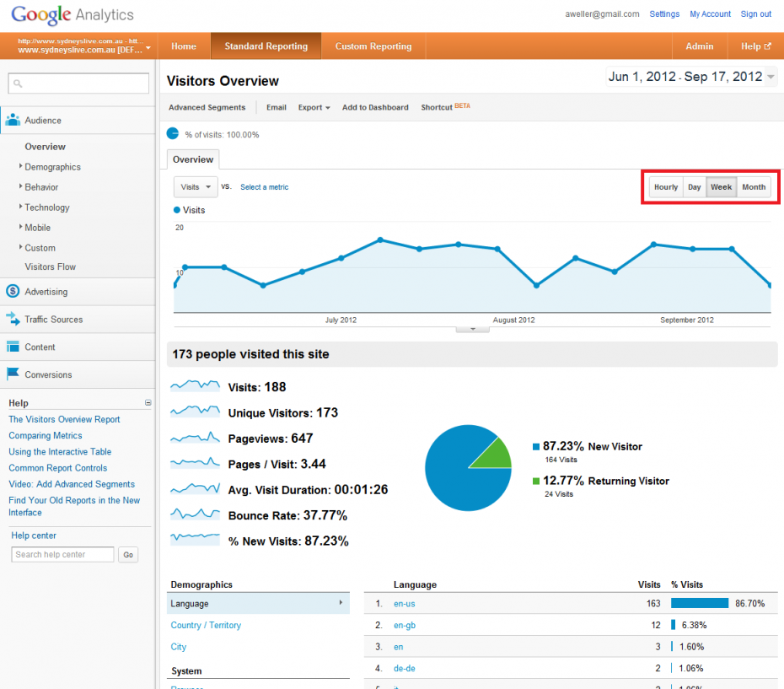Select the Advertising dollar-sign icon
Screen dimensions: 784x689
pos(13,291)
